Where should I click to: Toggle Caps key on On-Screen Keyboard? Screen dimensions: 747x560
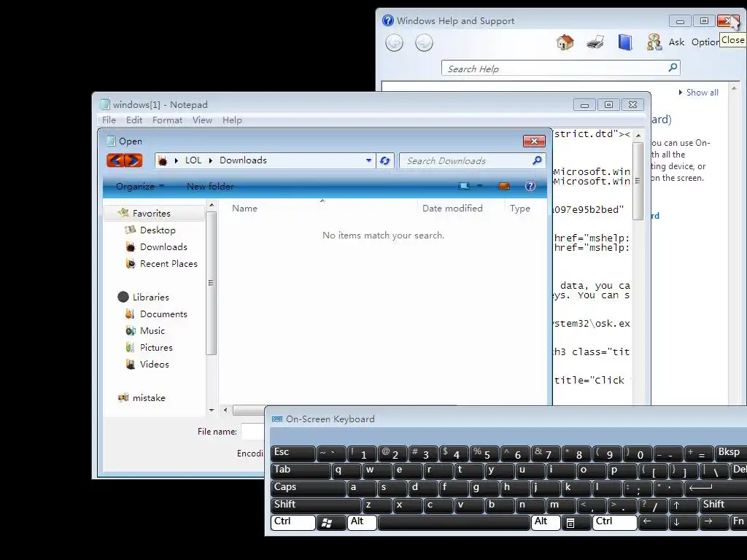tap(308, 488)
